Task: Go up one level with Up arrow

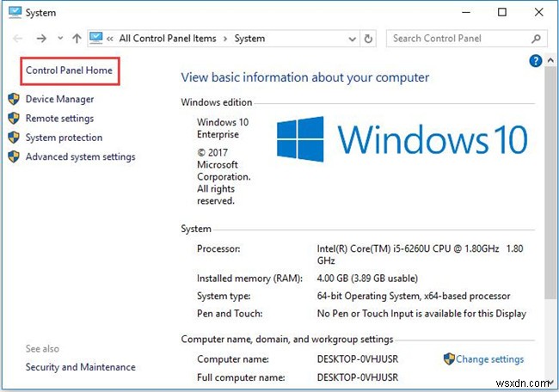Action: 77,39
